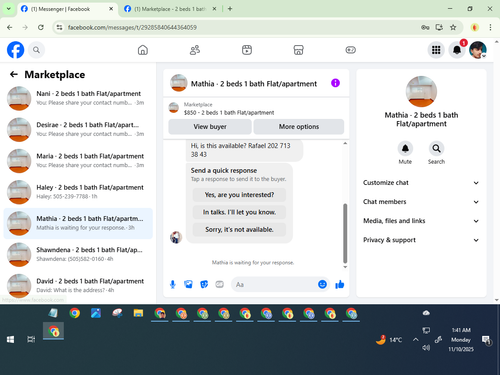
Task: Record a voice clip with microphone icon
Action: 172,284
